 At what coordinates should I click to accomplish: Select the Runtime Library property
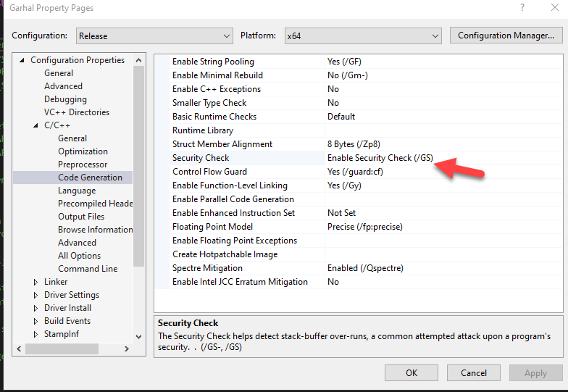[x=203, y=130]
